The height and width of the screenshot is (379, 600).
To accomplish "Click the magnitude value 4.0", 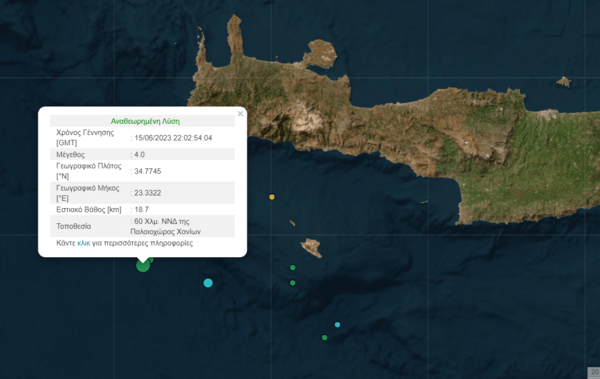I will tap(140, 155).
